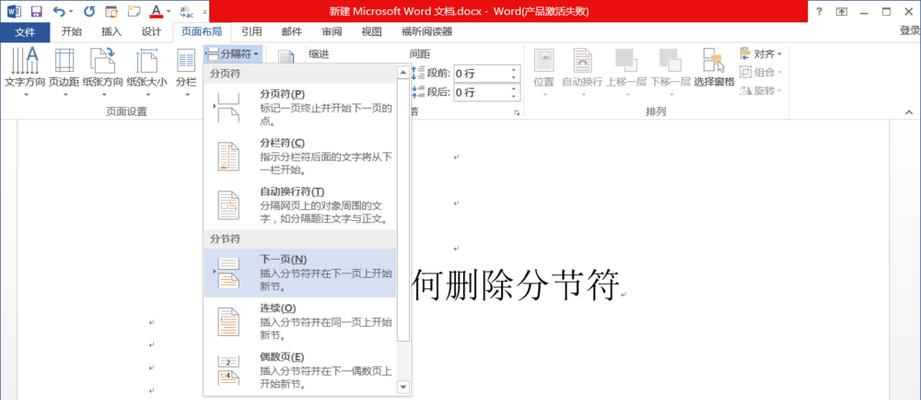
Task: Open the Undo history dropdown arrow
Action: coord(71,11)
